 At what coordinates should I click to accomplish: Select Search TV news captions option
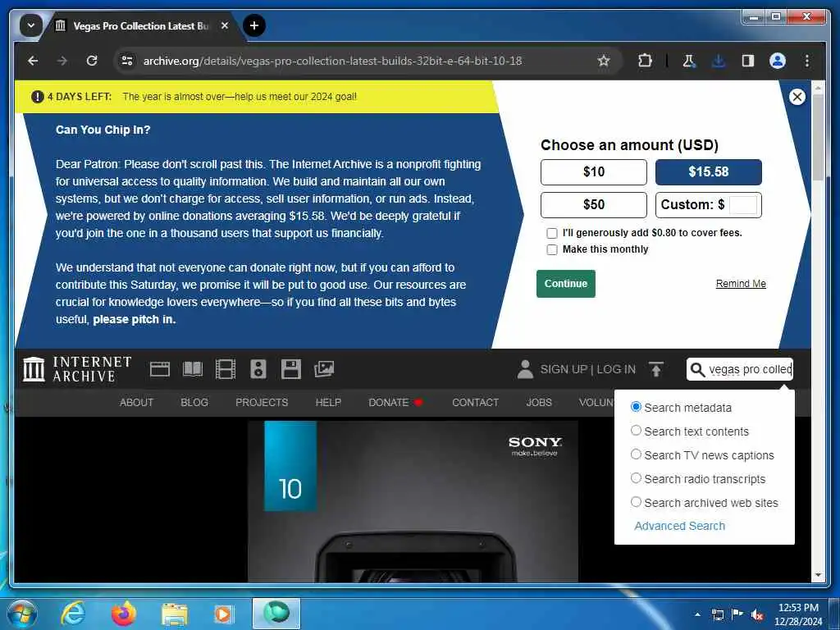636,454
